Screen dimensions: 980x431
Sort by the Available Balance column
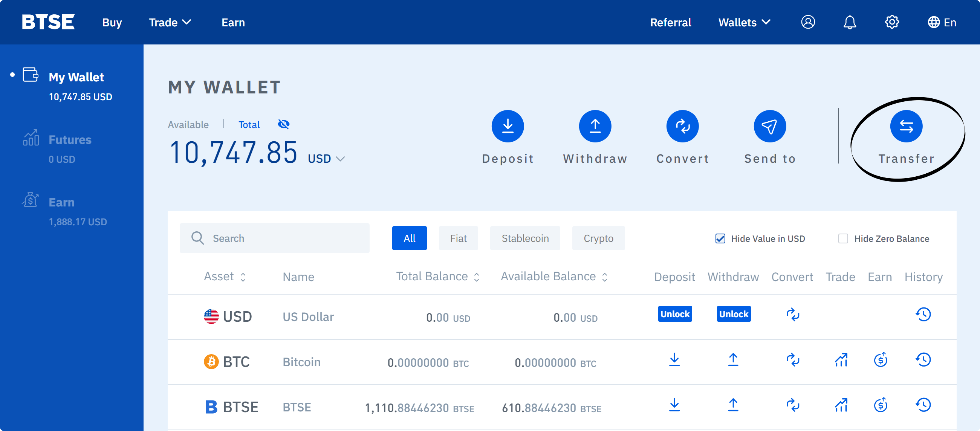click(554, 277)
